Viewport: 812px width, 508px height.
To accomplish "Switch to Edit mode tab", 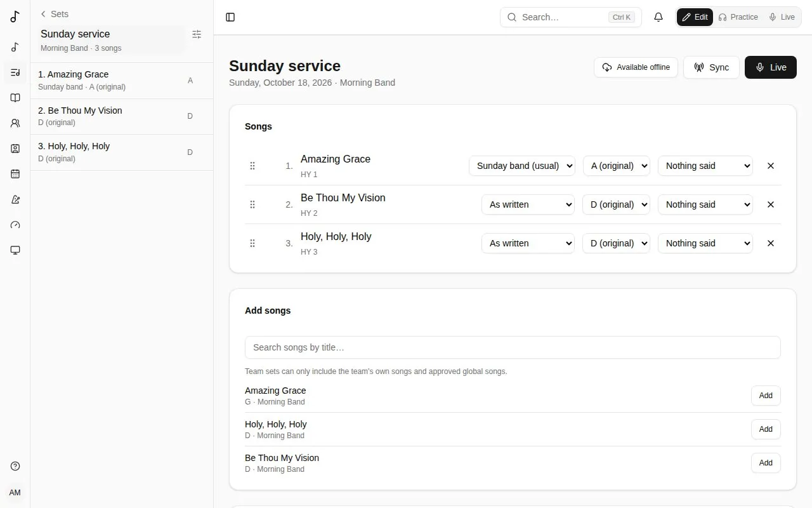I will 695,17.
